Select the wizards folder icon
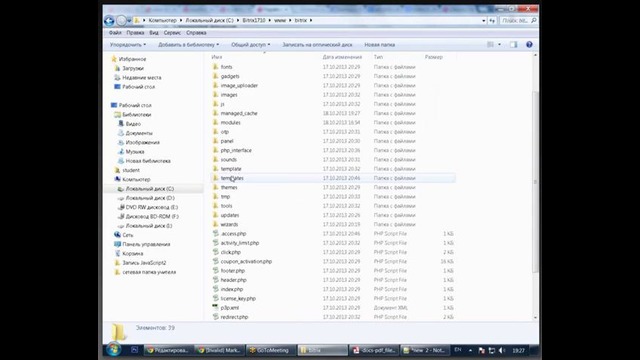 [216, 224]
